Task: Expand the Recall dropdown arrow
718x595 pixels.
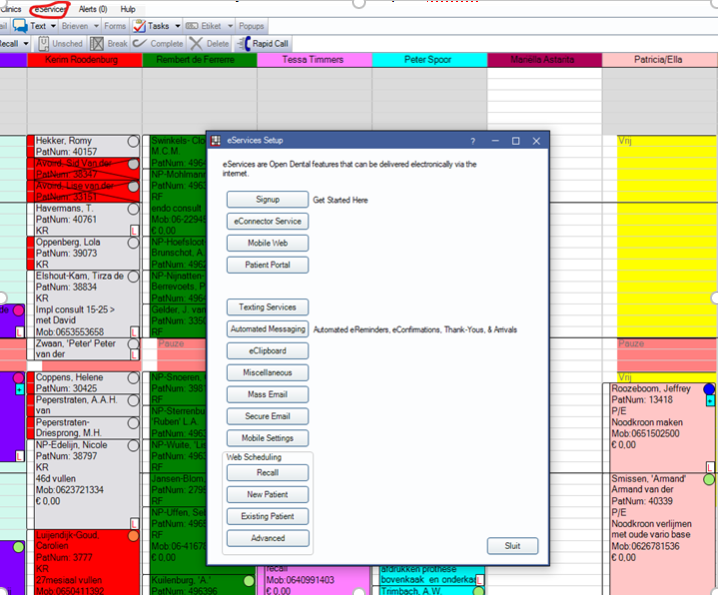Action: [x=26, y=44]
